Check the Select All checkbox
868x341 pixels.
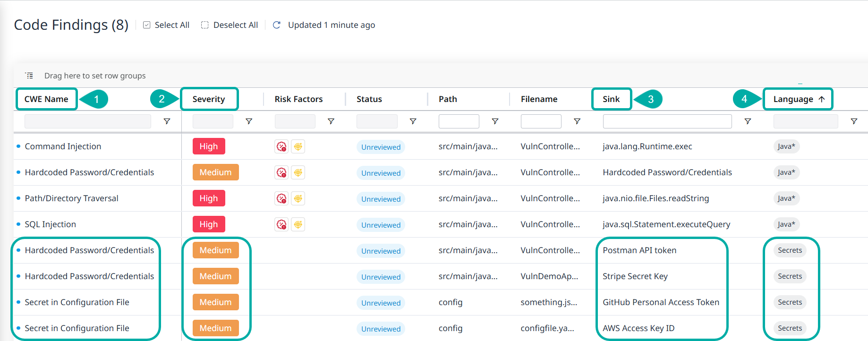(147, 25)
